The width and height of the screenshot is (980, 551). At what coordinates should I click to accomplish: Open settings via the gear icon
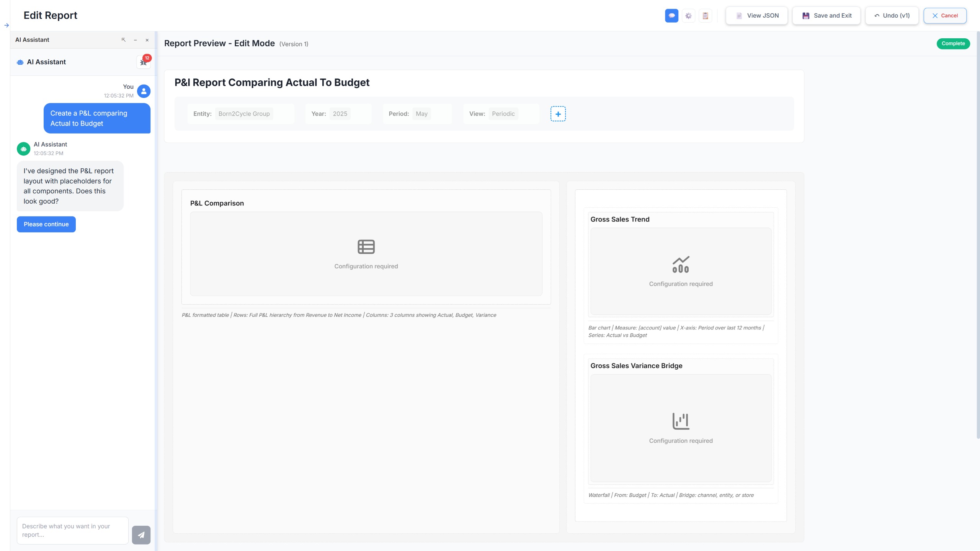[x=688, y=16]
